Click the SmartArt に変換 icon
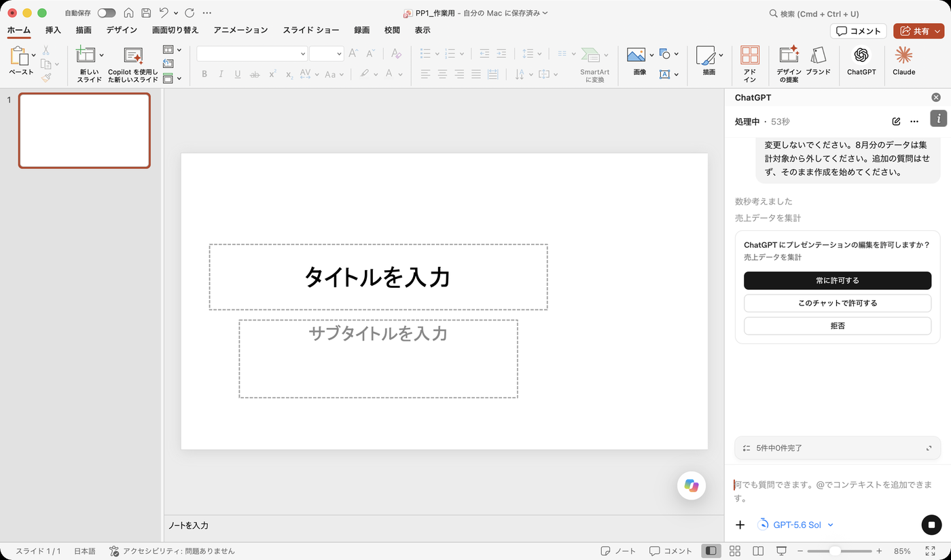Viewport: 951px width, 560px height. tap(591, 56)
